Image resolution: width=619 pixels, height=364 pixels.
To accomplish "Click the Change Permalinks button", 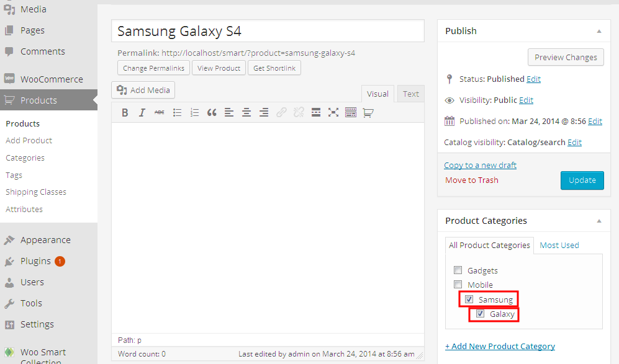I will click(153, 68).
